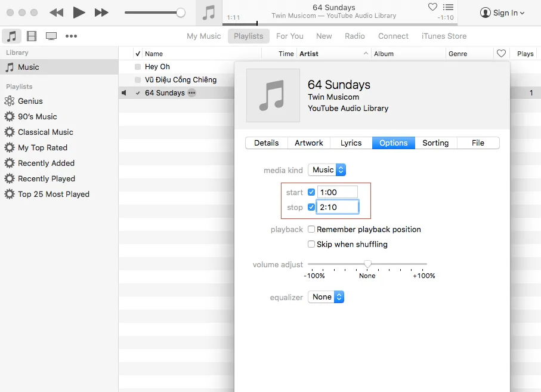This screenshot has height=392, width=541.
Task: Click the volume adjust slider handle
Action: click(367, 264)
